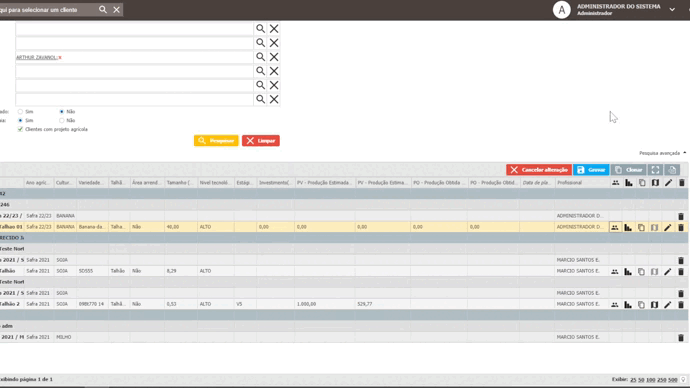Click the 1.000,00 produção estimada cell
Viewport: 690px width, 388px height.
coord(325,304)
